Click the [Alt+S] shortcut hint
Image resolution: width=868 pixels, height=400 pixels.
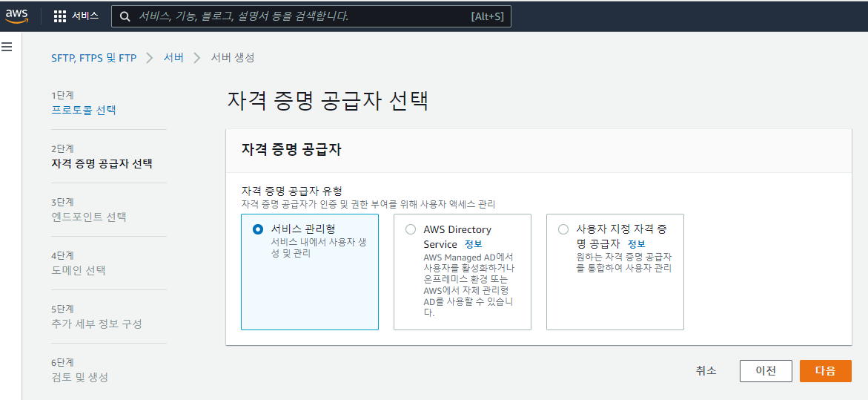pos(487,16)
